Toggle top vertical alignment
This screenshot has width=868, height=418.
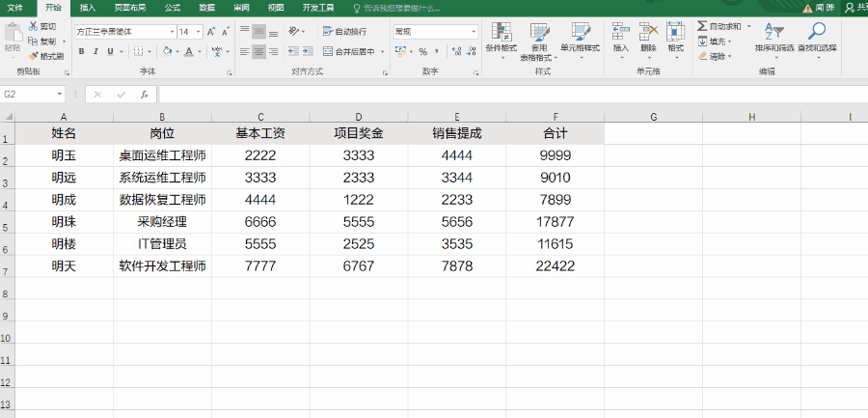coord(245,32)
